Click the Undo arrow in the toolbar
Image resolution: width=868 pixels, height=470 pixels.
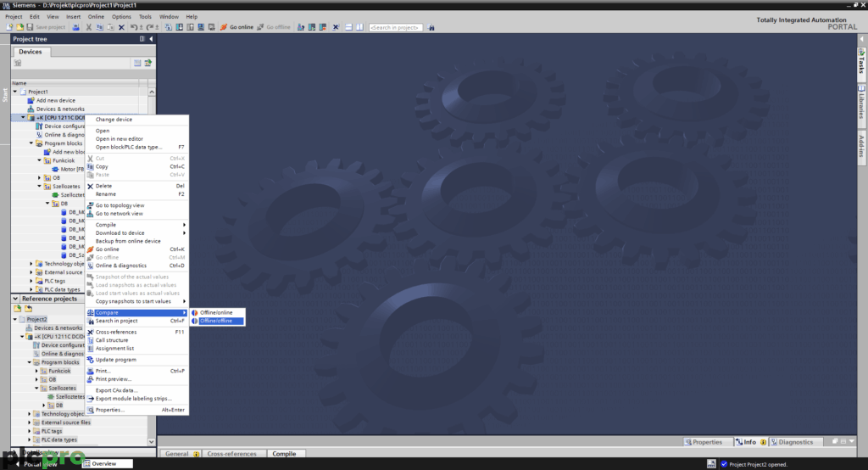coord(133,27)
